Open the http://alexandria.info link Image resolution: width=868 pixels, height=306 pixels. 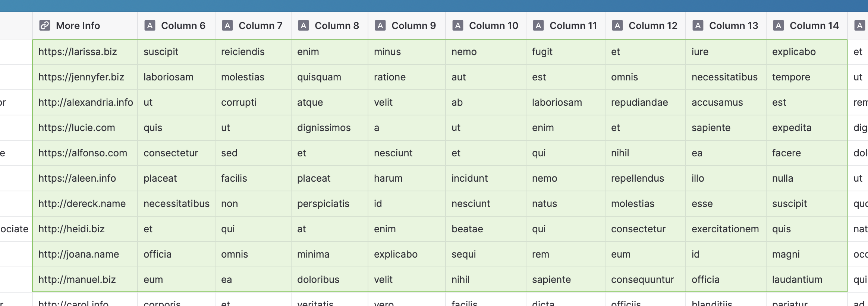coord(86,102)
